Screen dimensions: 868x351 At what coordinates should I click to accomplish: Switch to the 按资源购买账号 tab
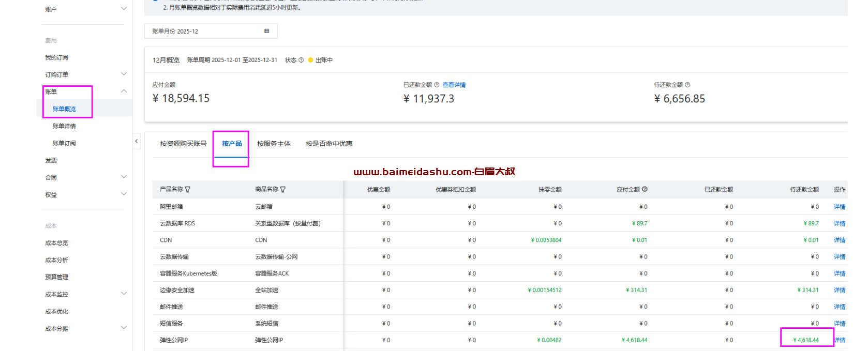183,144
